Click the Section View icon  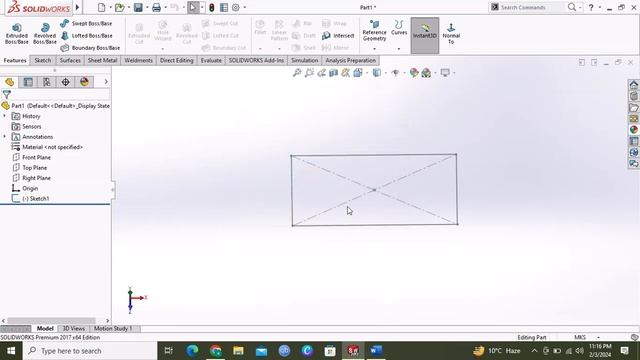tap(333, 73)
